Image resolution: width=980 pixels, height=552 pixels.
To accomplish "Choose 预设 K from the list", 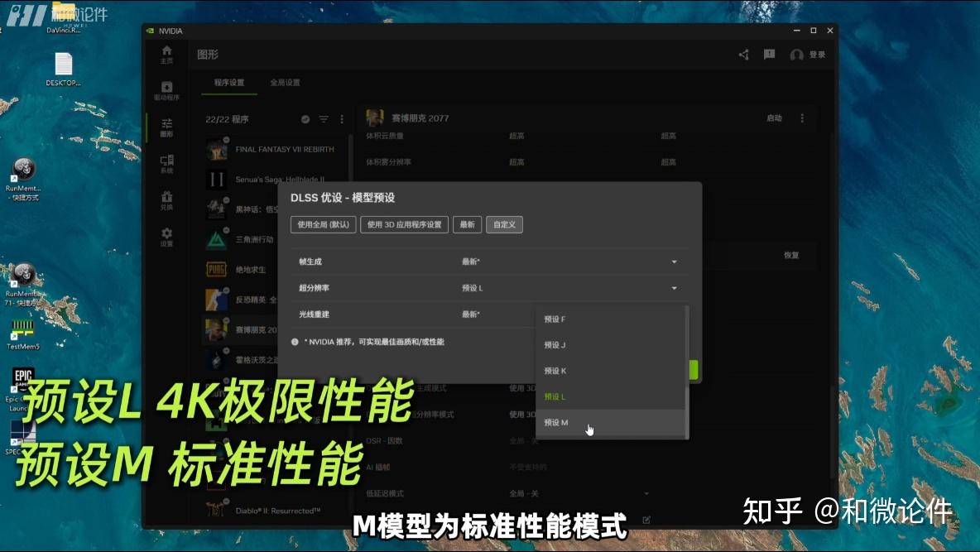I will 611,371.
